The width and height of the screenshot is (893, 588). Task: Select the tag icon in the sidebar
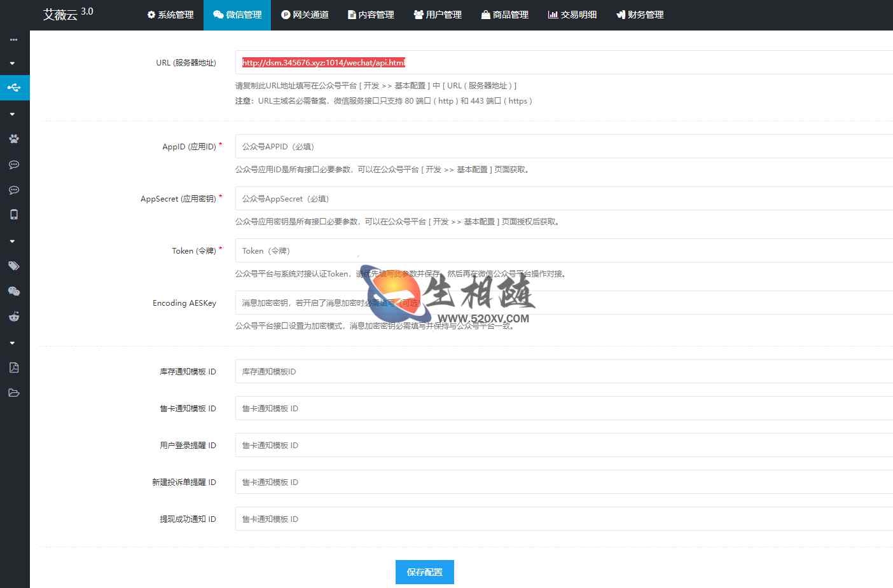[14, 266]
